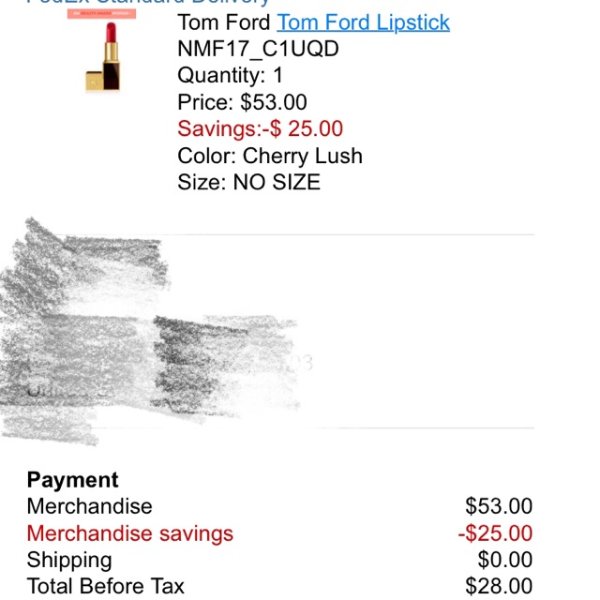
Task: Click the red Savings:-$ 25.00 line
Action: 260,129
